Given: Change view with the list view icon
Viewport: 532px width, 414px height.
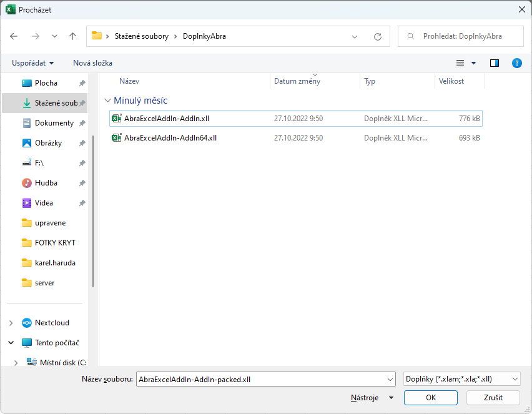Looking at the screenshot, I should pyautogui.click(x=460, y=63).
